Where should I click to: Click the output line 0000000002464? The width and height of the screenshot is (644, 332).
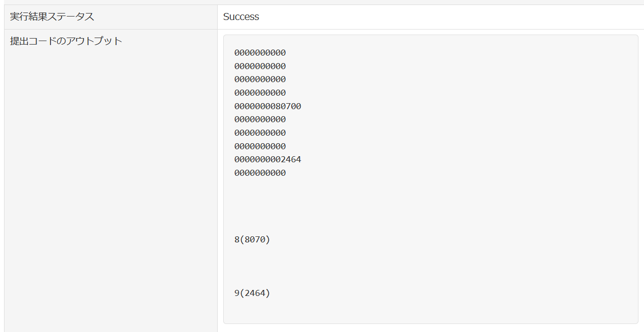click(x=267, y=160)
